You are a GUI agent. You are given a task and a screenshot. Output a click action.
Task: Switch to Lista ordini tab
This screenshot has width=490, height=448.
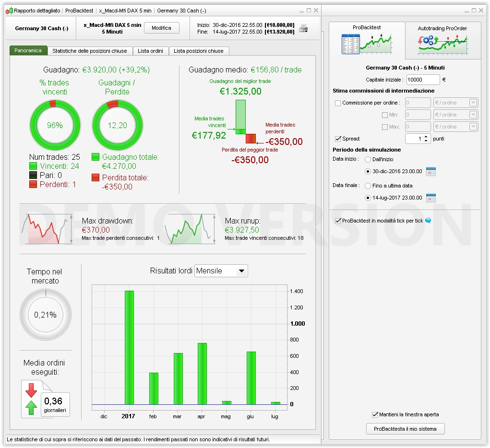[150, 51]
